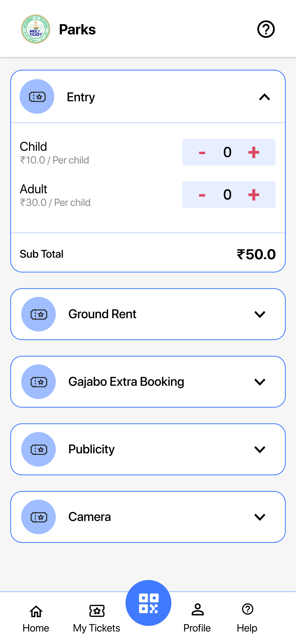Click the Mee Ticket logo

coord(36,29)
